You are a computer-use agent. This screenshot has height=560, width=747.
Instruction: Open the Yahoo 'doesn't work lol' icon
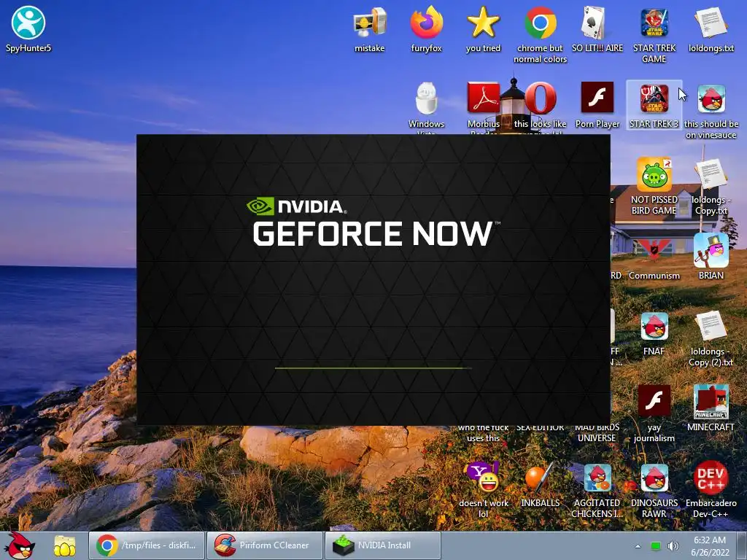click(483, 489)
